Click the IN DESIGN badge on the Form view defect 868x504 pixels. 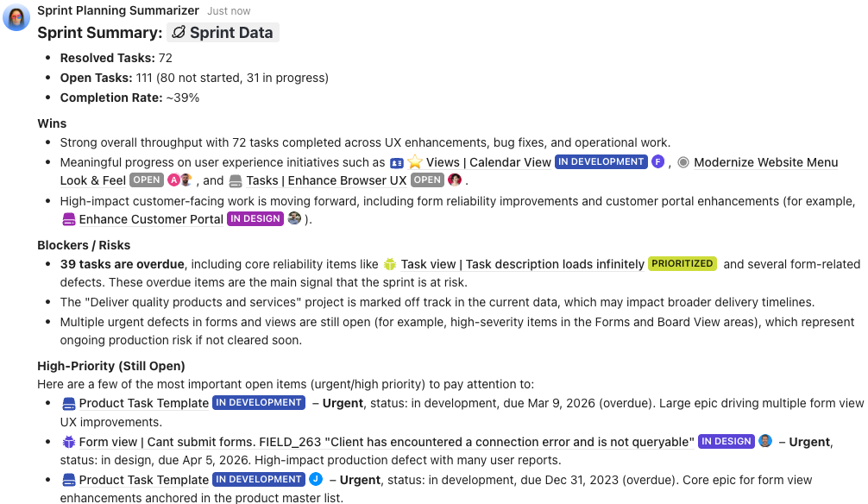coord(726,441)
